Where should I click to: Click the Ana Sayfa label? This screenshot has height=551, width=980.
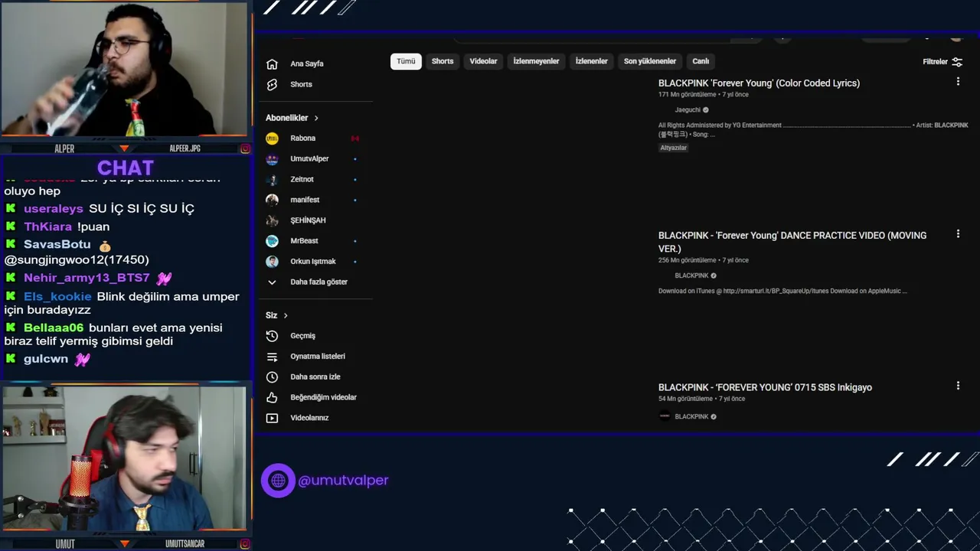click(307, 64)
